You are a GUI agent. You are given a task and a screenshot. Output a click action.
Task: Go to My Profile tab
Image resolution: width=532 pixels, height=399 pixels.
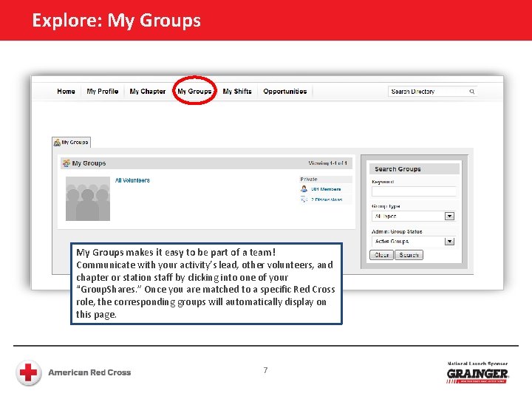pos(103,92)
